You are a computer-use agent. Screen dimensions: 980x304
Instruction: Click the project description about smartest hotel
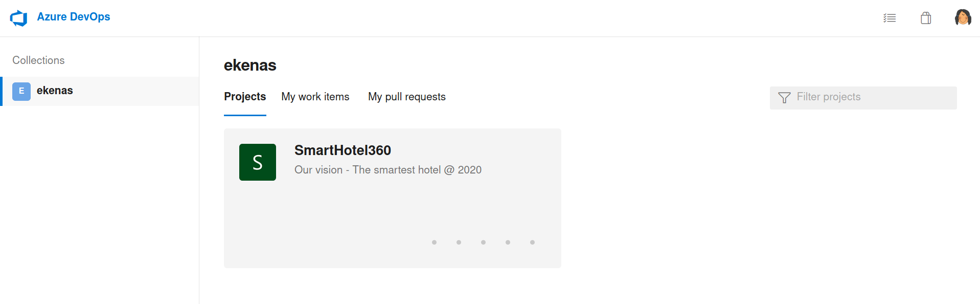coord(388,170)
